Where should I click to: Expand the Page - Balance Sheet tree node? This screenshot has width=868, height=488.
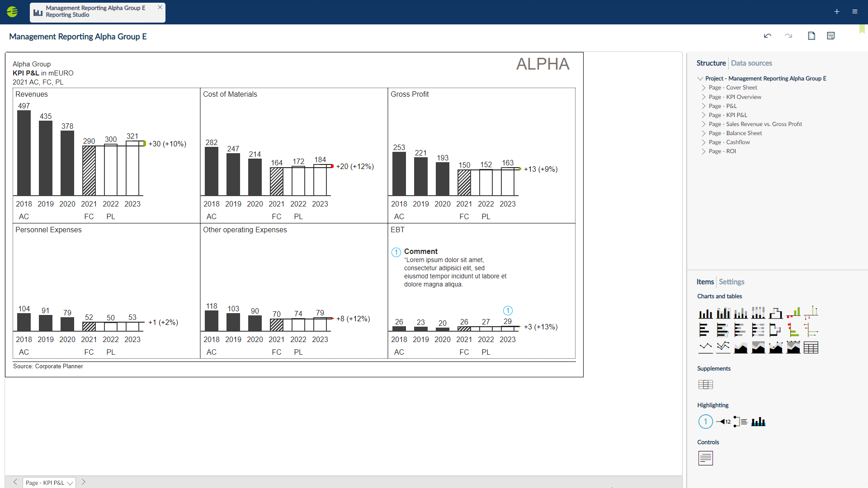pos(703,133)
